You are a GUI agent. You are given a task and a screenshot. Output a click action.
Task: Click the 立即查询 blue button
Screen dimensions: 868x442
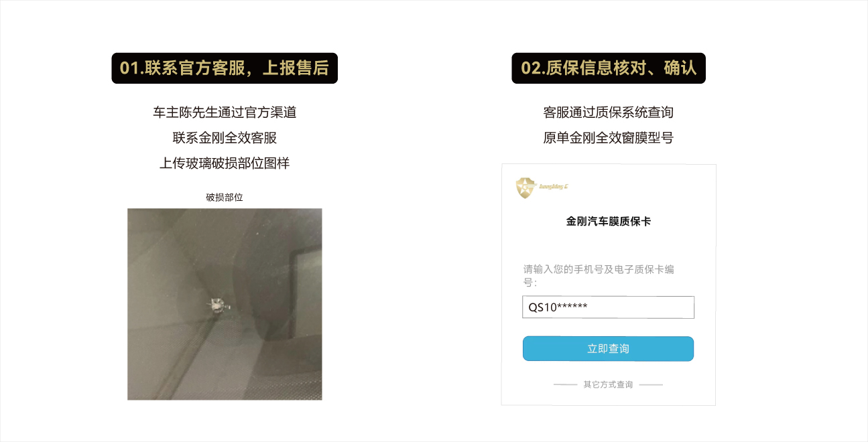click(608, 349)
